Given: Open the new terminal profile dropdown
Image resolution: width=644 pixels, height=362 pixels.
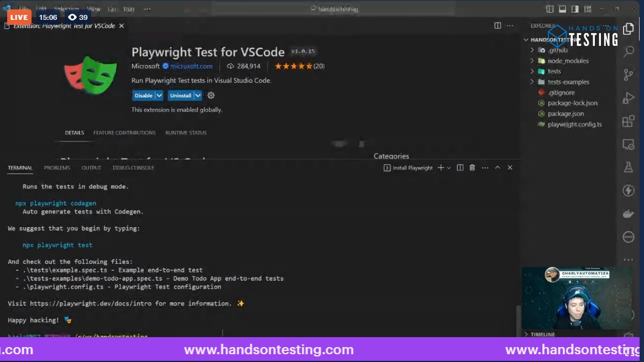Looking at the screenshot, I should pyautogui.click(x=449, y=167).
